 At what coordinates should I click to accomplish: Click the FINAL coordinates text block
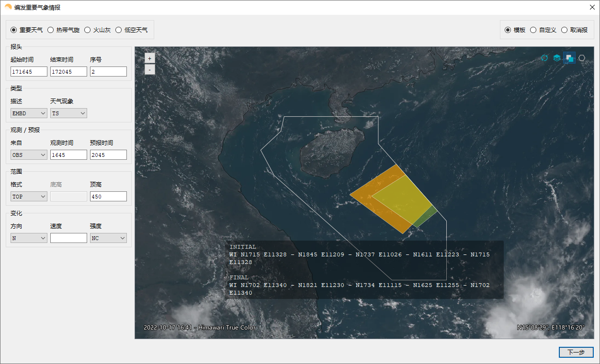click(360, 285)
